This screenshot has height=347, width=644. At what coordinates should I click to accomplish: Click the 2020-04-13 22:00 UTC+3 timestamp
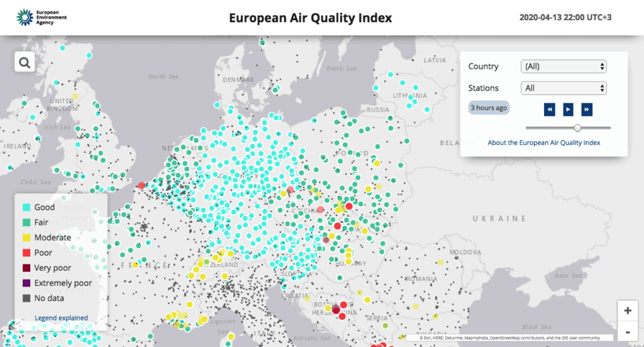point(565,17)
